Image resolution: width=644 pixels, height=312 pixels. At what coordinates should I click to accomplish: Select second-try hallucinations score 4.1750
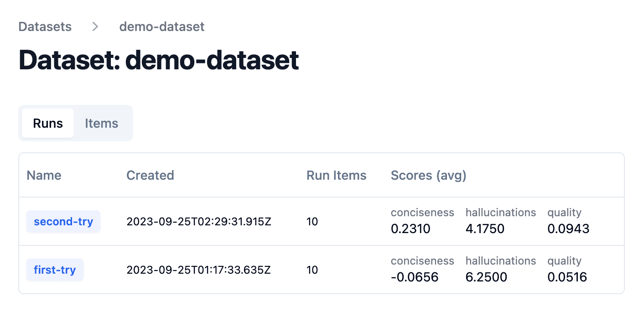pos(485,229)
